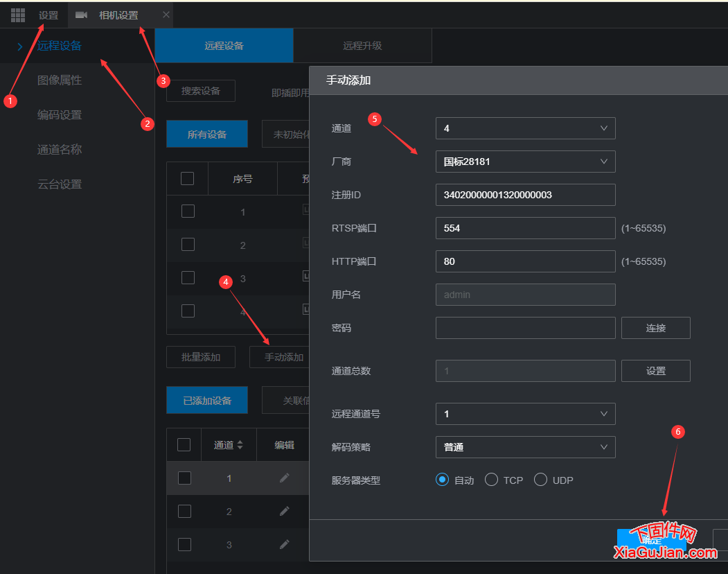Screen dimensions: 728x574
Task: Check the checkbox for device row 1
Action: (x=188, y=211)
